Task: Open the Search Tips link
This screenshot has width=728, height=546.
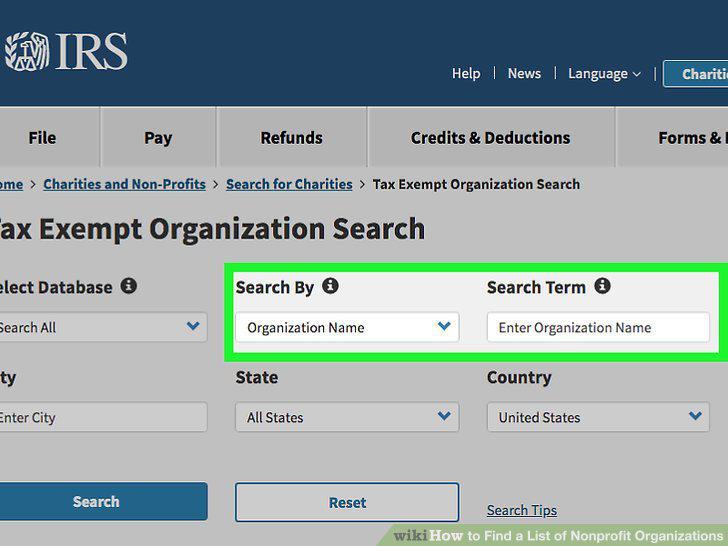Action: [x=522, y=510]
